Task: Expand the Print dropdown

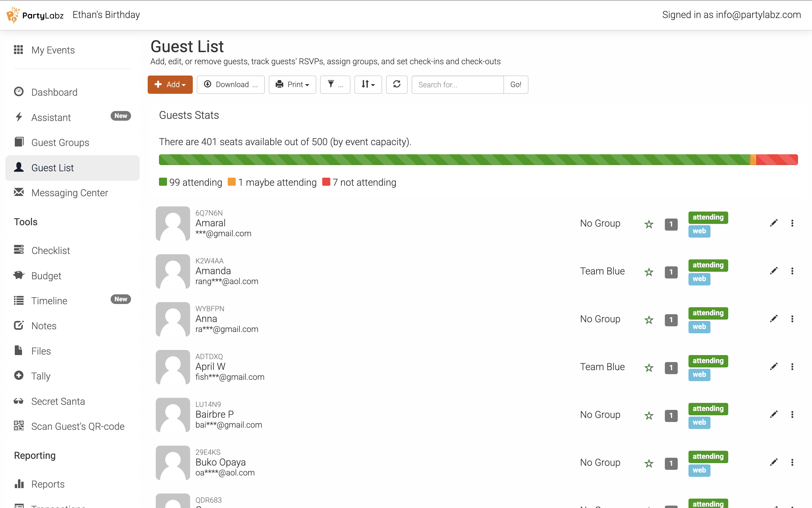Action: click(292, 84)
